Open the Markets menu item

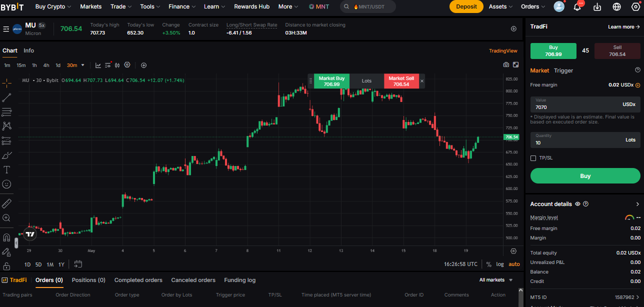(x=91, y=6)
